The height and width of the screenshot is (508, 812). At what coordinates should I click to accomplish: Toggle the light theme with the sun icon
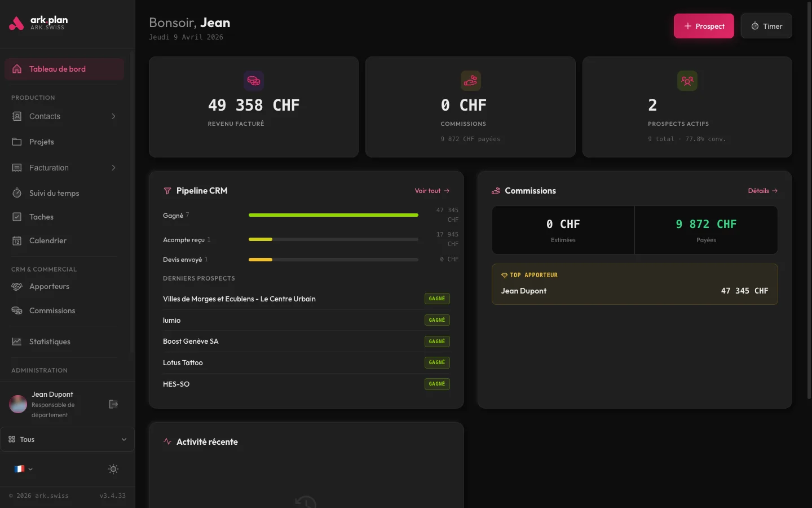coord(113,469)
